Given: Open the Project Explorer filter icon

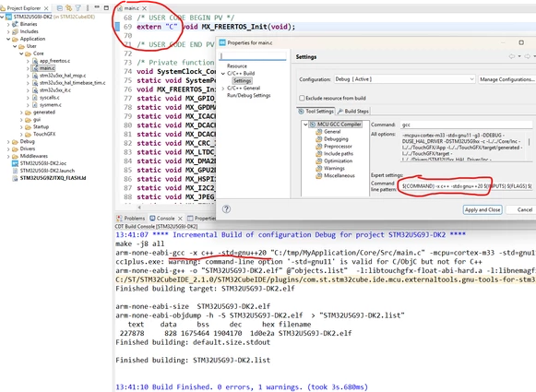Looking at the screenshot, I should (x=77, y=7).
